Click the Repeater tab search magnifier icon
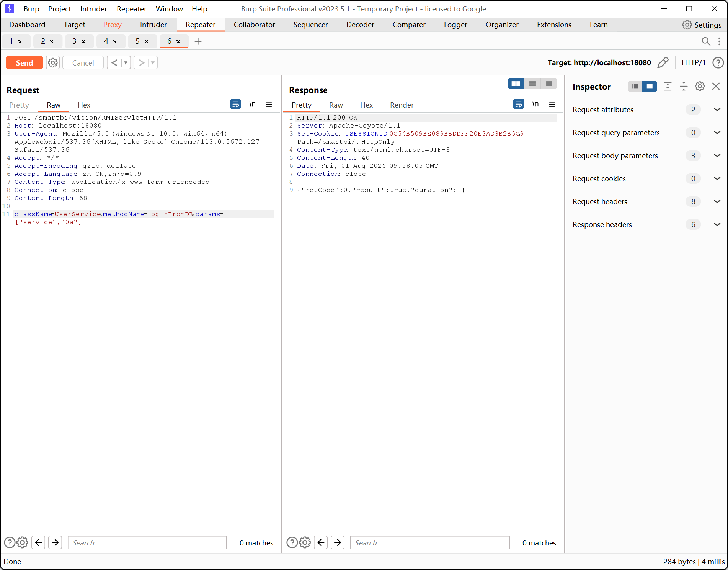This screenshot has width=728, height=570. pos(706,41)
